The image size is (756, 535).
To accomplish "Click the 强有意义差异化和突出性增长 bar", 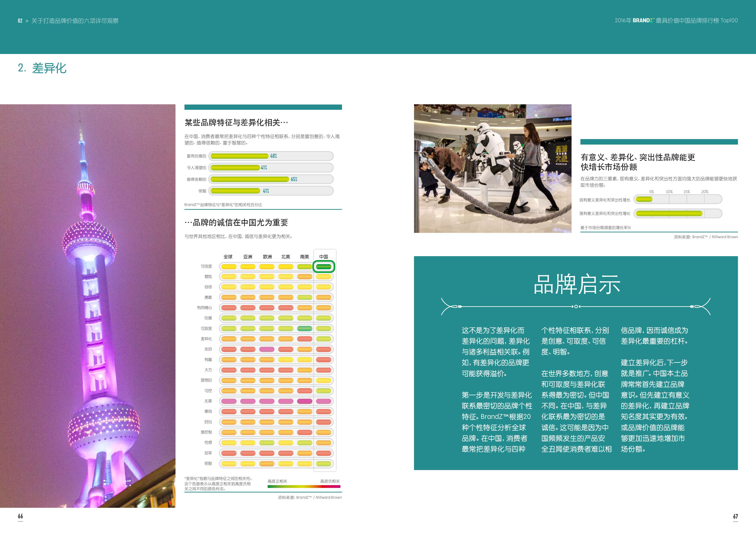I will tap(678, 213).
